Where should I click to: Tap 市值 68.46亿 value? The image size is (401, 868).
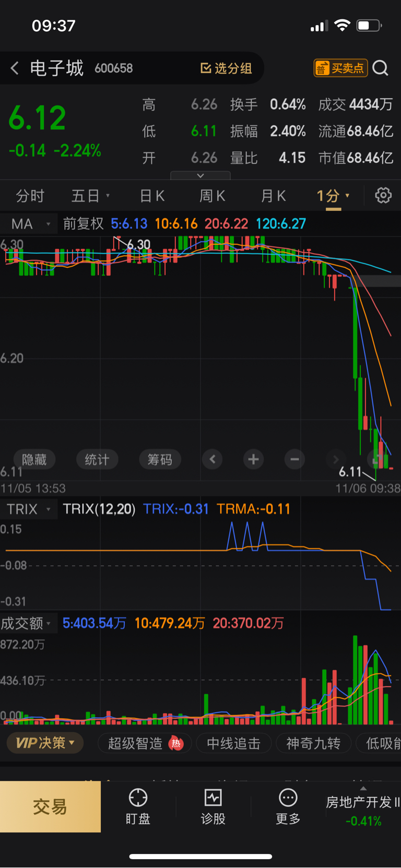coord(370,158)
